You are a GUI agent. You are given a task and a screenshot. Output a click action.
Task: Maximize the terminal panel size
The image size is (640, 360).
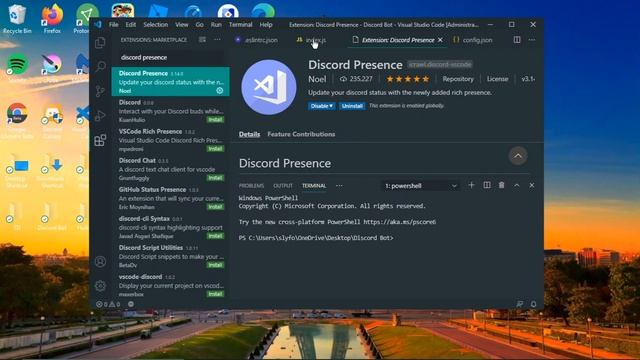pyautogui.click(x=516, y=185)
